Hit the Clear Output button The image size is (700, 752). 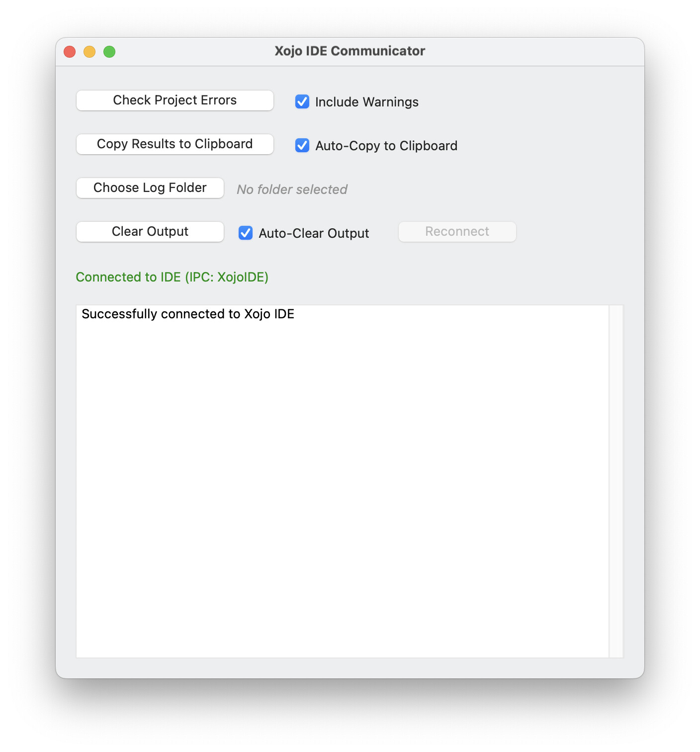pos(150,232)
